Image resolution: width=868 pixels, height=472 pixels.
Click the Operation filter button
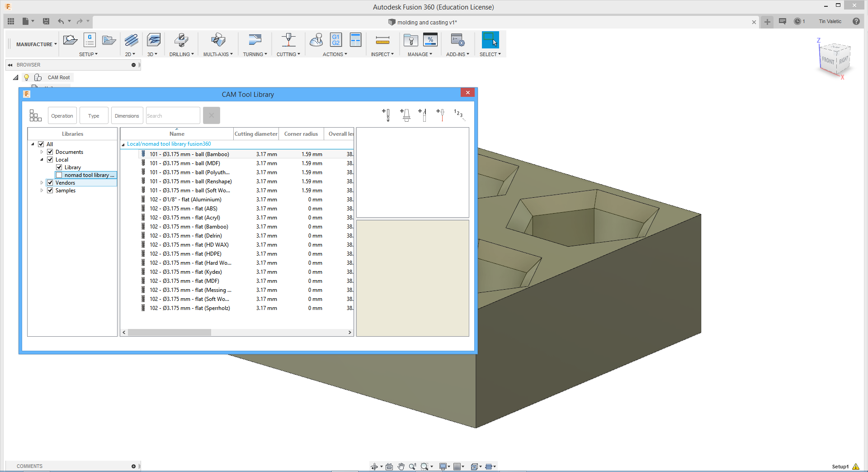[x=62, y=116]
